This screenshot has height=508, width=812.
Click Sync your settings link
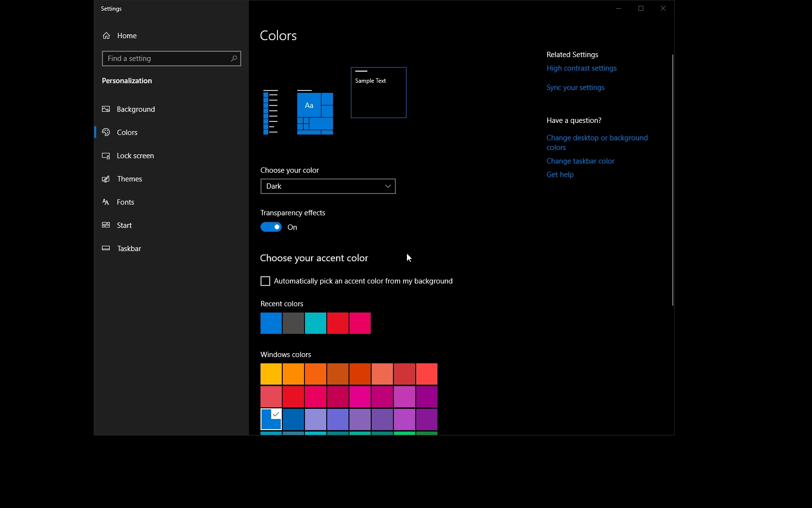pos(575,88)
